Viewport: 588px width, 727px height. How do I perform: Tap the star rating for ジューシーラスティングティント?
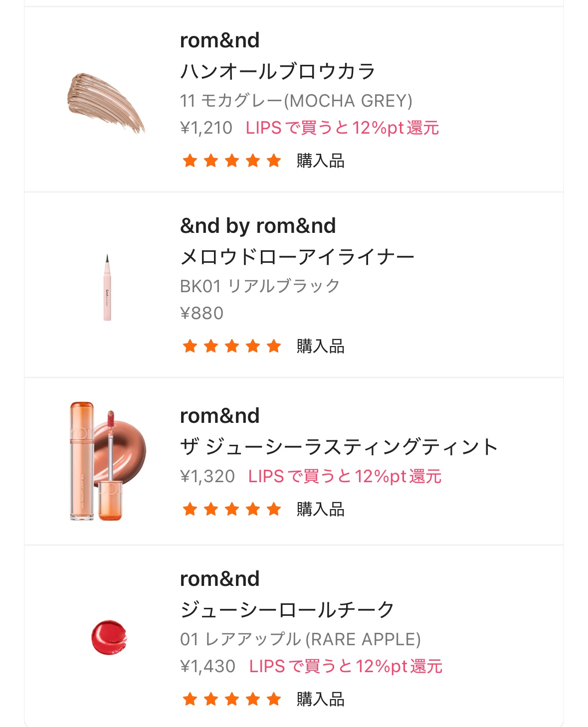tap(232, 509)
